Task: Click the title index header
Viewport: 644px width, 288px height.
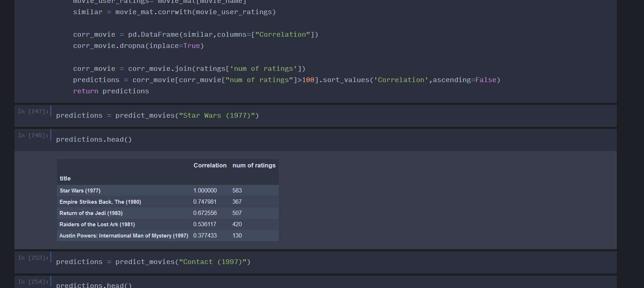Action: tap(65, 178)
